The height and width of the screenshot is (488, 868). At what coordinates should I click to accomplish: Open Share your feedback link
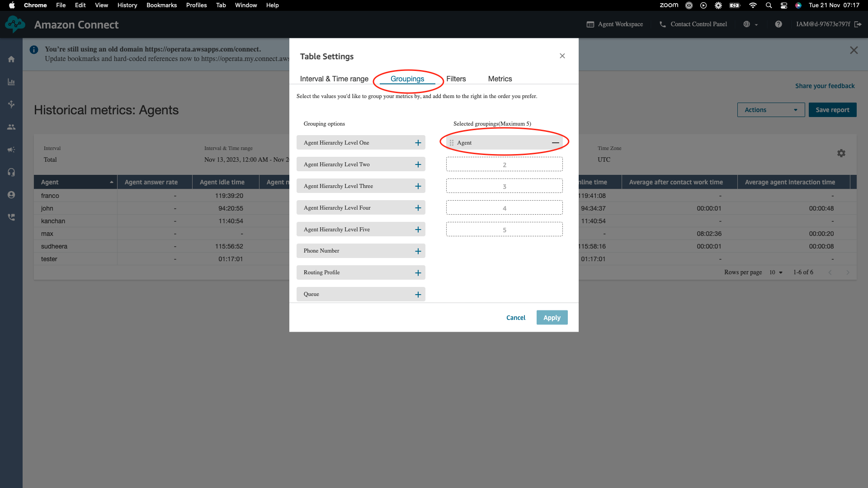click(825, 86)
